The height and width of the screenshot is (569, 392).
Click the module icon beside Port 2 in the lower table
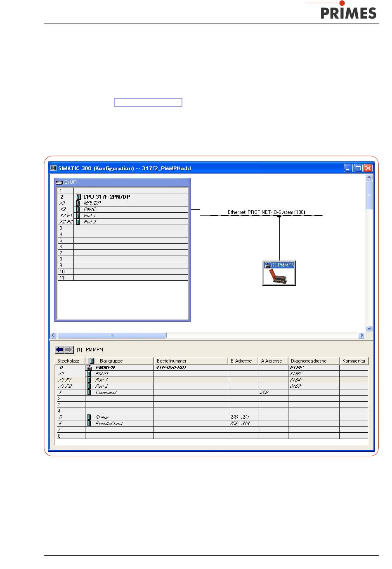[x=89, y=386]
